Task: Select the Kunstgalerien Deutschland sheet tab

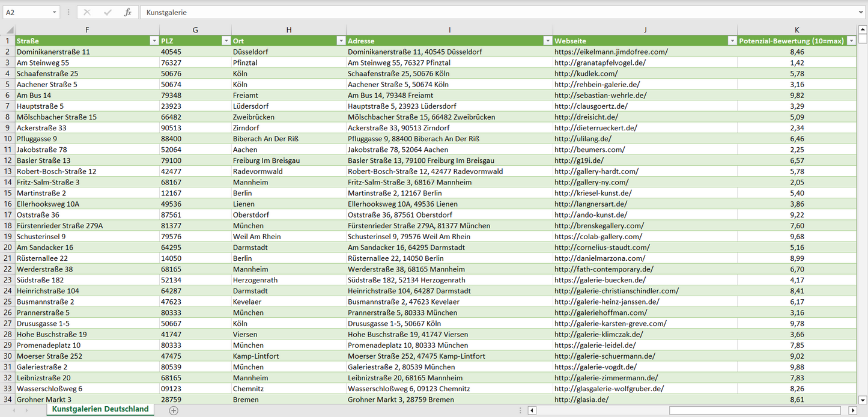Action: tap(100, 409)
